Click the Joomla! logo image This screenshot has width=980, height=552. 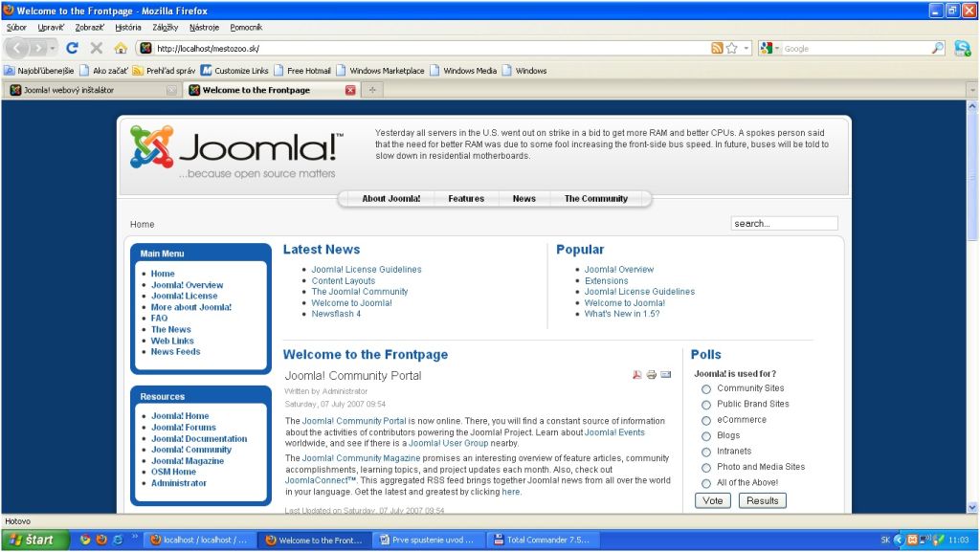pyautogui.click(x=237, y=152)
